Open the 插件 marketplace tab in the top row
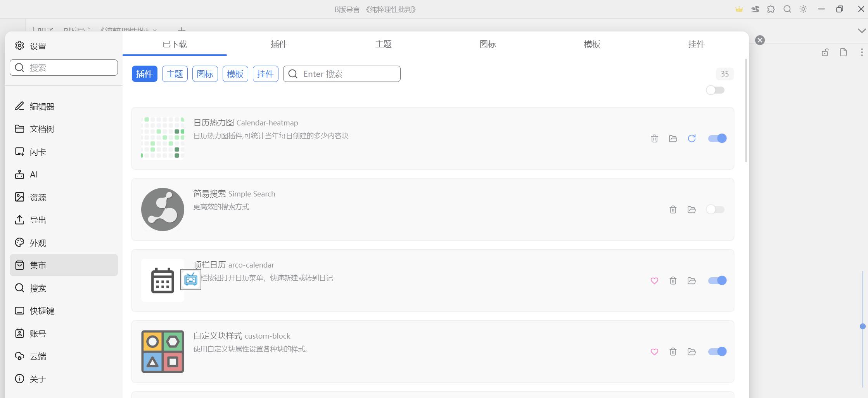 (279, 44)
